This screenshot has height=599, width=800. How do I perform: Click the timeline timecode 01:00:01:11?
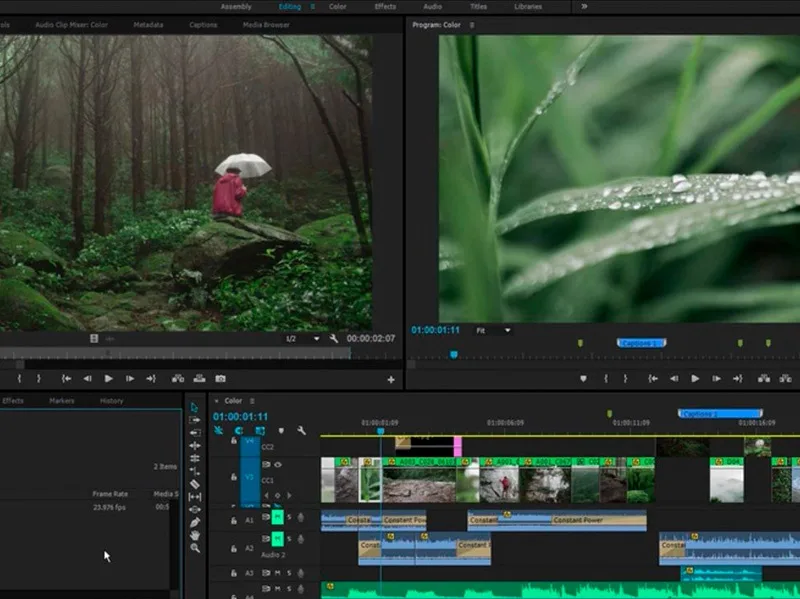pyautogui.click(x=240, y=416)
